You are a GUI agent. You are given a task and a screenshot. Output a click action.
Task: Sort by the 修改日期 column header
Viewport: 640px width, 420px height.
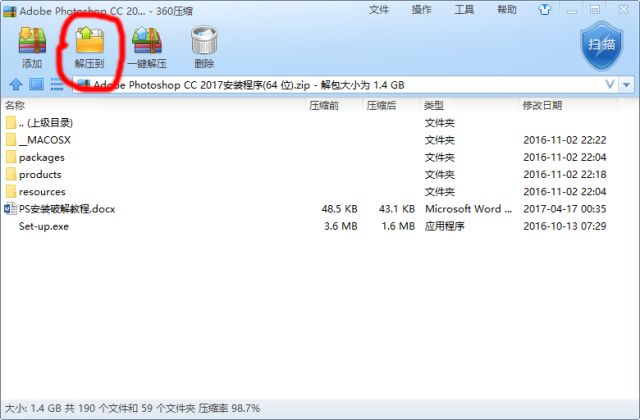[542, 106]
